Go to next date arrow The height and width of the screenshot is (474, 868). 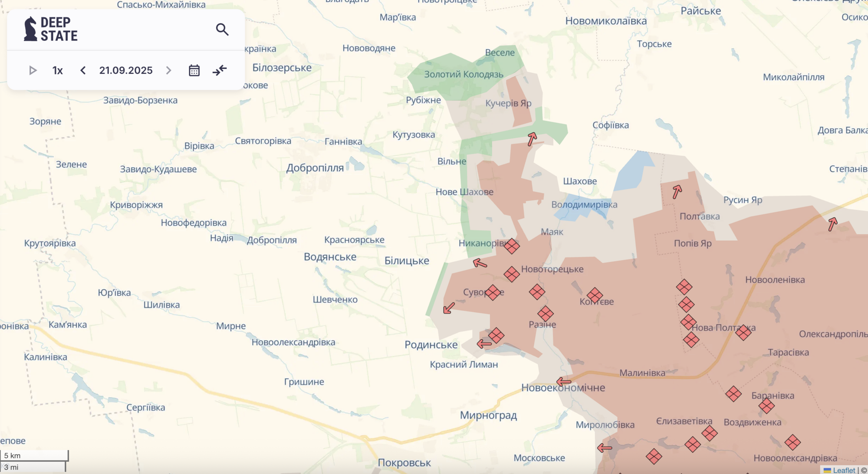[x=169, y=70]
